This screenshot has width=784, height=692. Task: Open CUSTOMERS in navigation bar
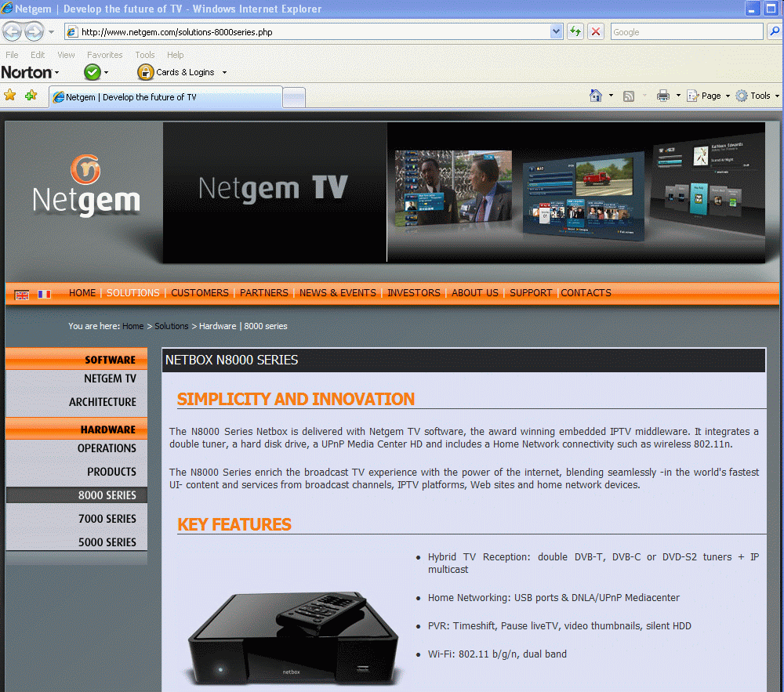(x=199, y=293)
